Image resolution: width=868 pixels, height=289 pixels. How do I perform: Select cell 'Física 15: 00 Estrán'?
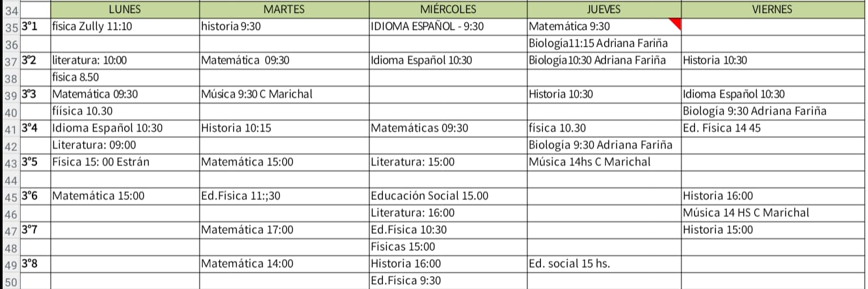124,162
